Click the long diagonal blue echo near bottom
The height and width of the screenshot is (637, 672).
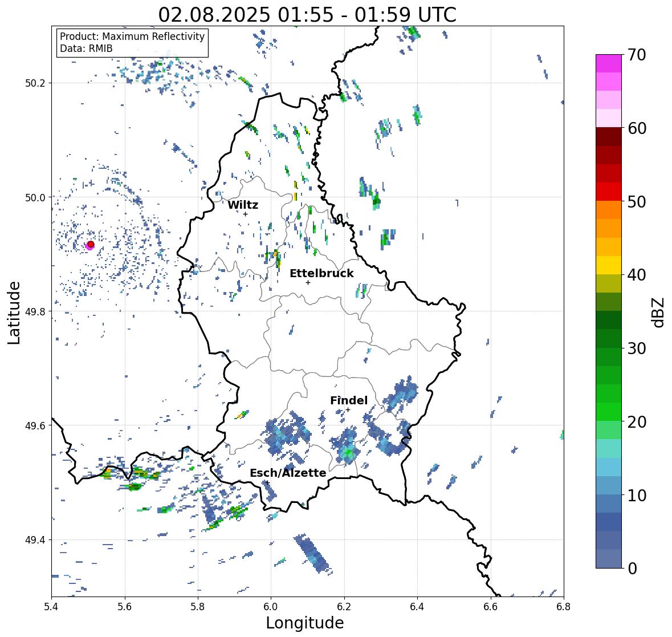pyautogui.click(x=312, y=553)
